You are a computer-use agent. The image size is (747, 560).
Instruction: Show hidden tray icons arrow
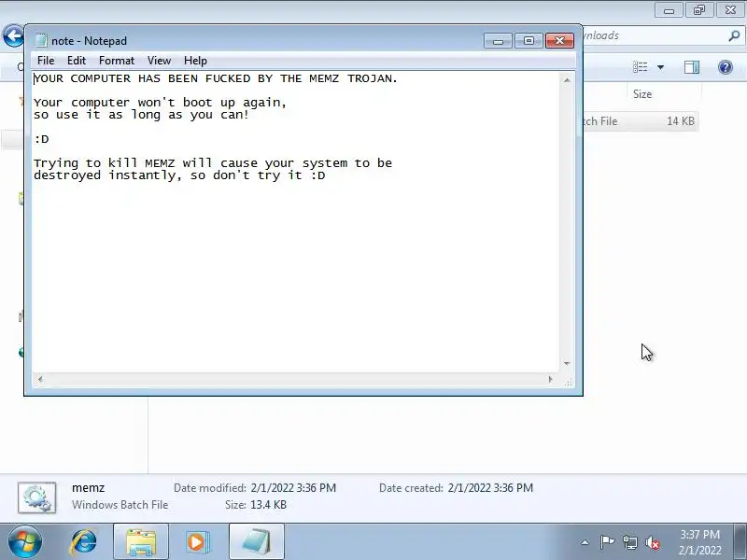tap(585, 542)
